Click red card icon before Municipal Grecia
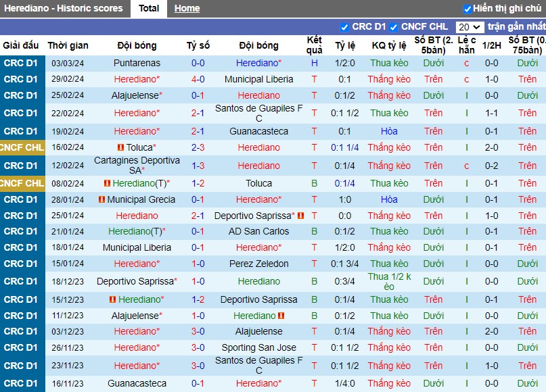This screenshot has height=392, width=546. pyautogui.click(x=101, y=199)
